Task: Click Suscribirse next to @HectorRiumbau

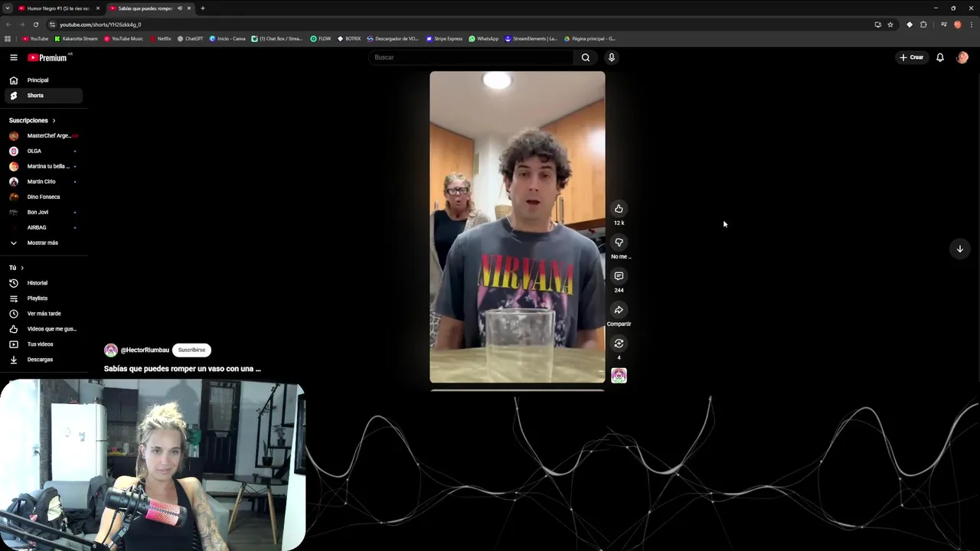Action: click(191, 350)
